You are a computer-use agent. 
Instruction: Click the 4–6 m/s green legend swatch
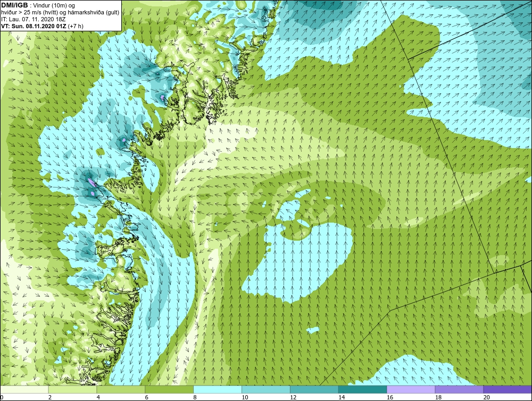pyautogui.click(x=121, y=389)
